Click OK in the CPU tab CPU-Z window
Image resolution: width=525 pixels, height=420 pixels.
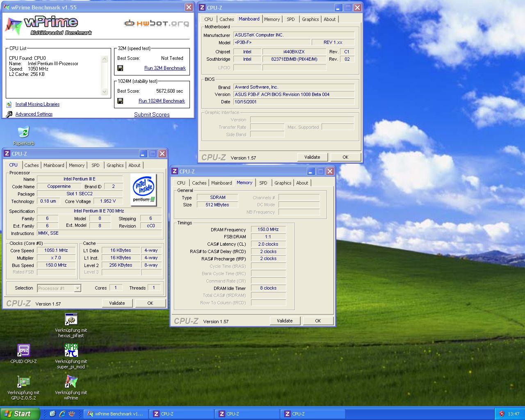point(150,303)
